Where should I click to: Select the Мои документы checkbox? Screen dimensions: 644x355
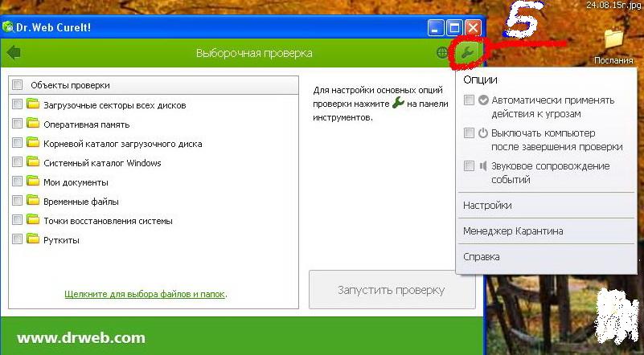[x=17, y=181]
